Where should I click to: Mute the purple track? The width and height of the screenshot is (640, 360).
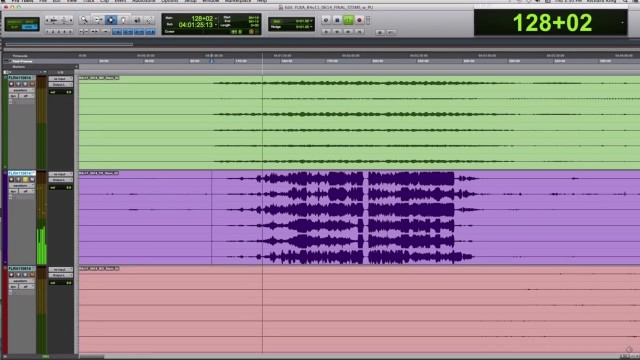(32, 180)
